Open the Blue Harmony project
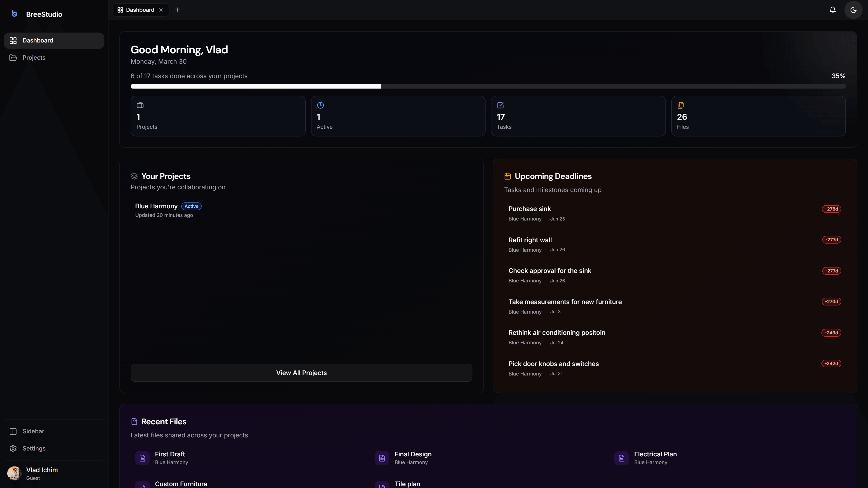Image resolution: width=868 pixels, height=488 pixels. pyautogui.click(x=301, y=210)
